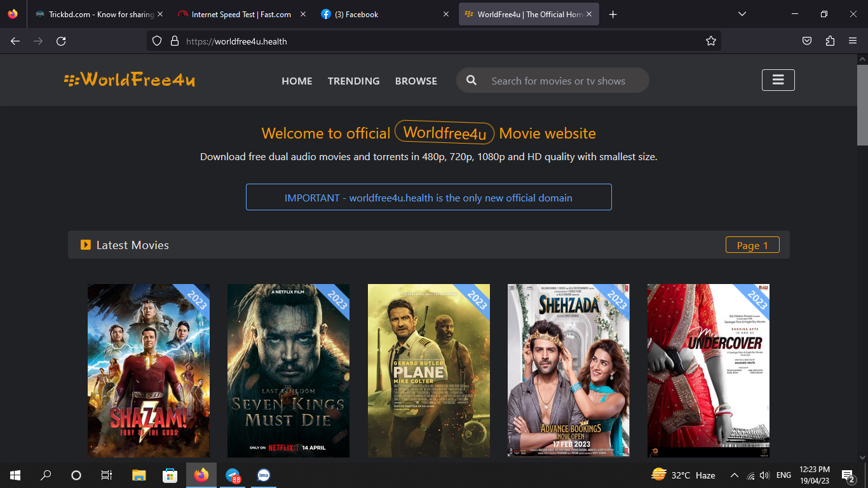Screen dimensions: 868x488
Task: Open the Pocket save icon
Action: [x=807, y=41]
